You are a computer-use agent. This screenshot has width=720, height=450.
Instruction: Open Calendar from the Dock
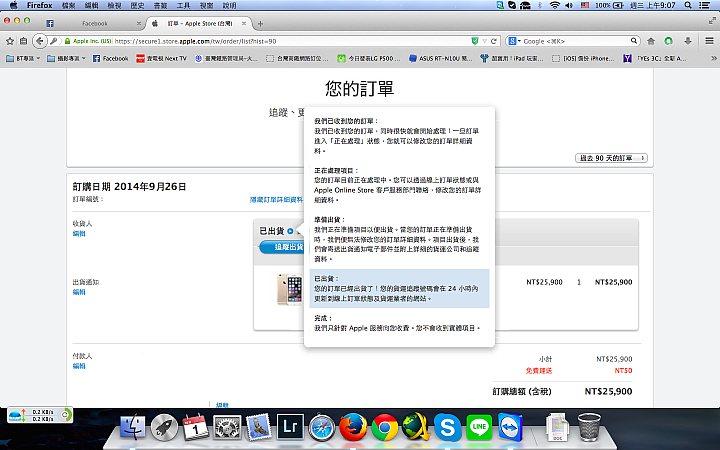pos(196,427)
